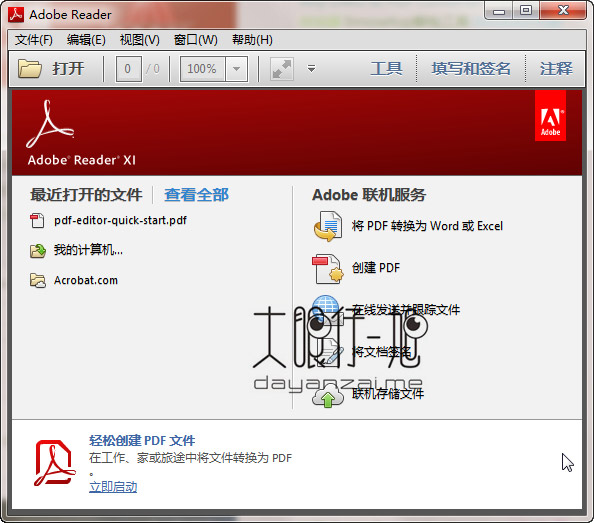Open the 视图(V) menu
Screen dimensions: 594x523
(140, 39)
